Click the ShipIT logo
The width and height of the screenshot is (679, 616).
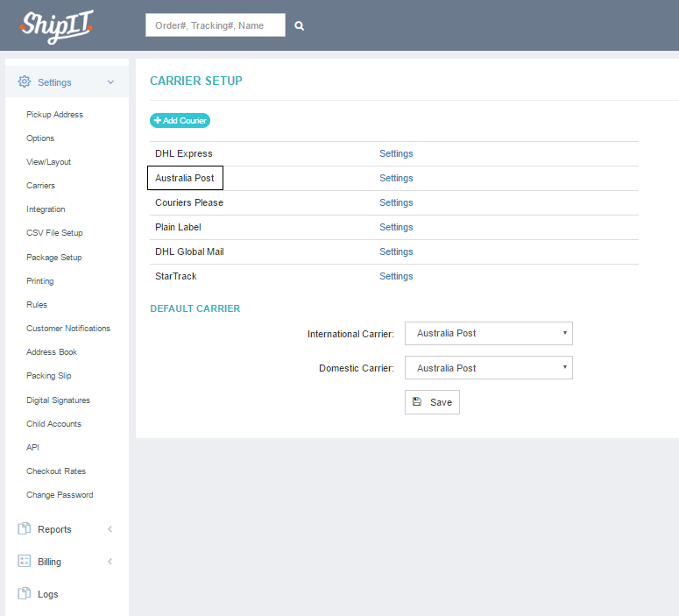click(x=56, y=26)
